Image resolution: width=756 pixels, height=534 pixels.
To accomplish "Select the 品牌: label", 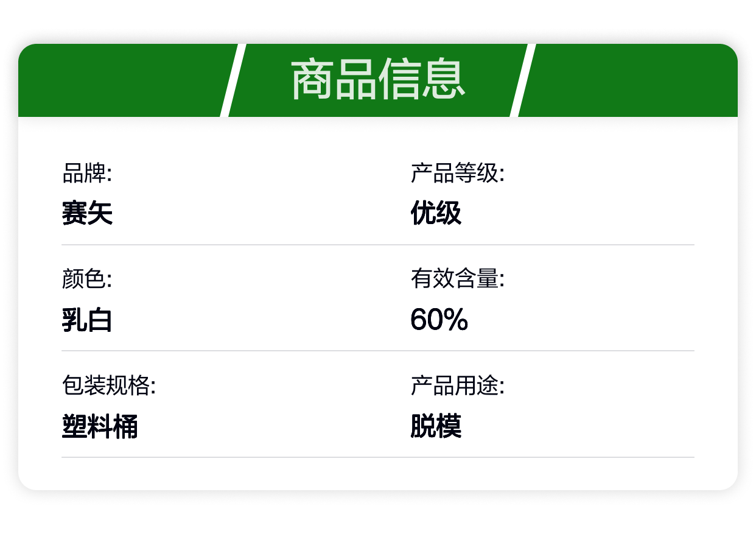I will [87, 174].
